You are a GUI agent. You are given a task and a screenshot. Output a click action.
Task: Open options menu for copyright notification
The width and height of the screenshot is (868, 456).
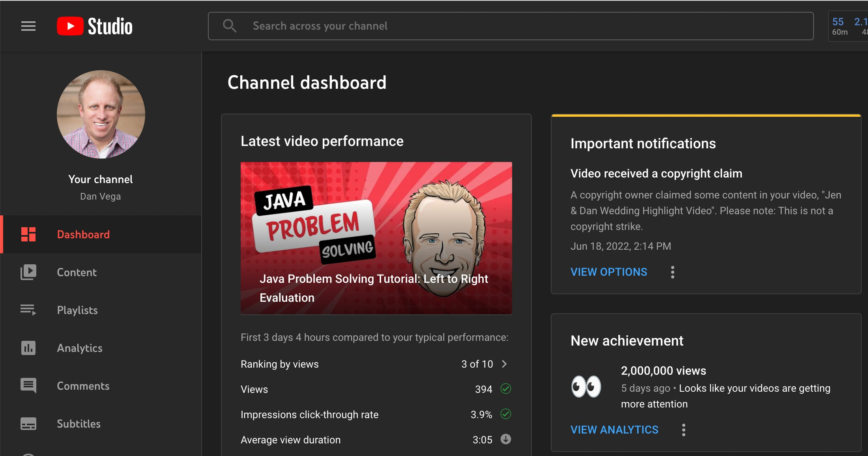pyautogui.click(x=672, y=272)
